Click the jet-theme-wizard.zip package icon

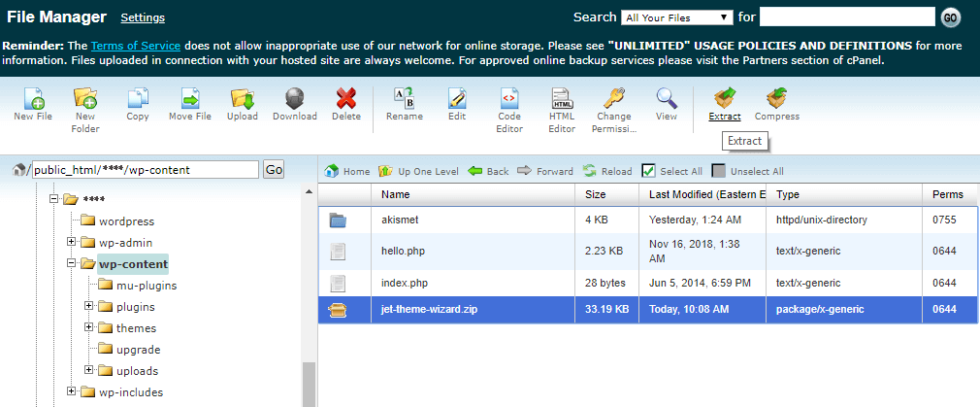[338, 309]
